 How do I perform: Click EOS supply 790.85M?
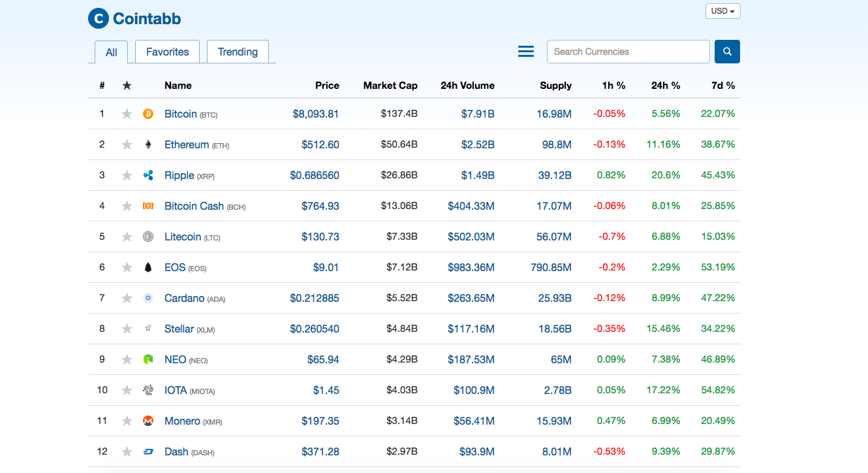coord(551,267)
